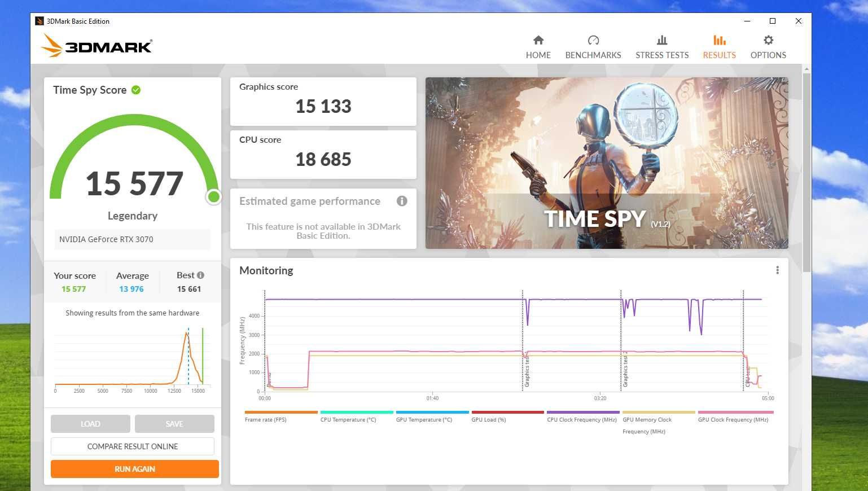Screen dimensions: 868x491
Task: Toggle Frame rate (FPS) legend line
Action: point(280,417)
